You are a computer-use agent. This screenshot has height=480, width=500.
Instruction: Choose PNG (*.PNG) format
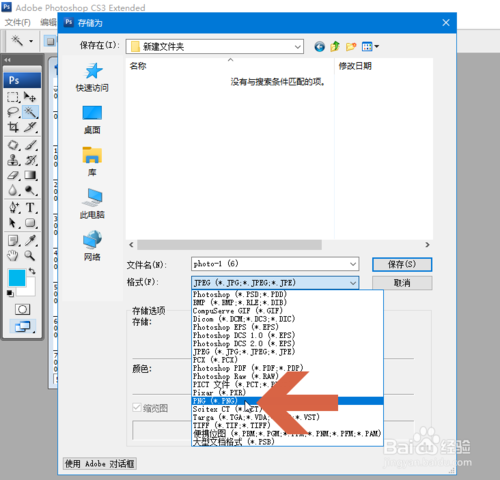pos(288,401)
